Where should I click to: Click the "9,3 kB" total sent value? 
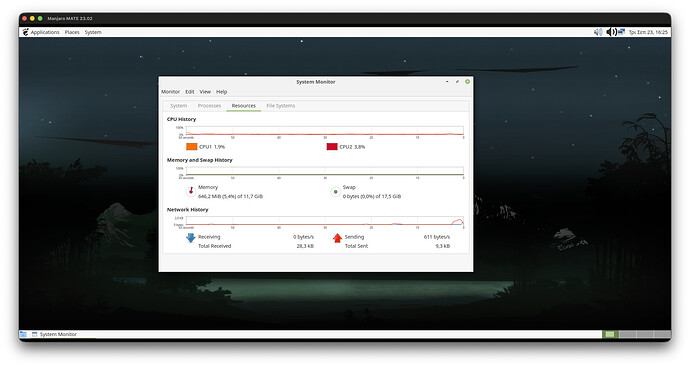[x=443, y=246]
